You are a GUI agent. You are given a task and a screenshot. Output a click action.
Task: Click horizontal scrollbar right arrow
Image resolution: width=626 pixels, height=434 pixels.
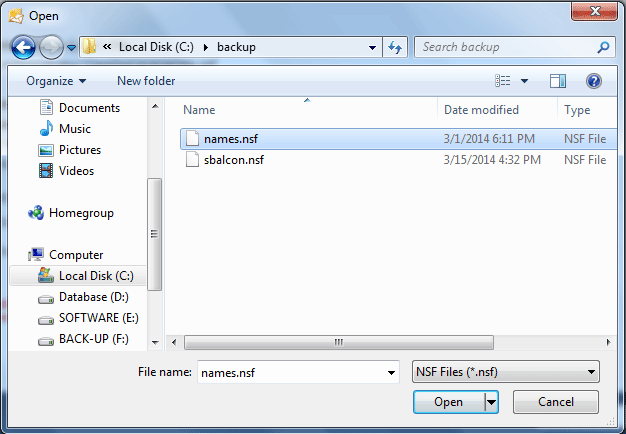pyautogui.click(x=608, y=343)
